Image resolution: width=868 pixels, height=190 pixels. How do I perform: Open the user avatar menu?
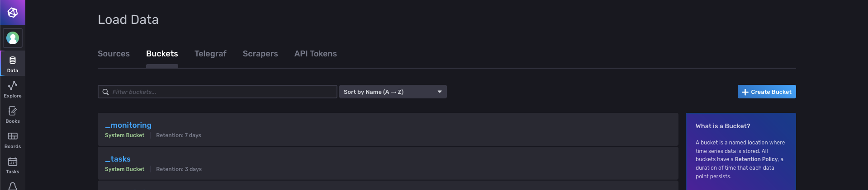pos(13,38)
